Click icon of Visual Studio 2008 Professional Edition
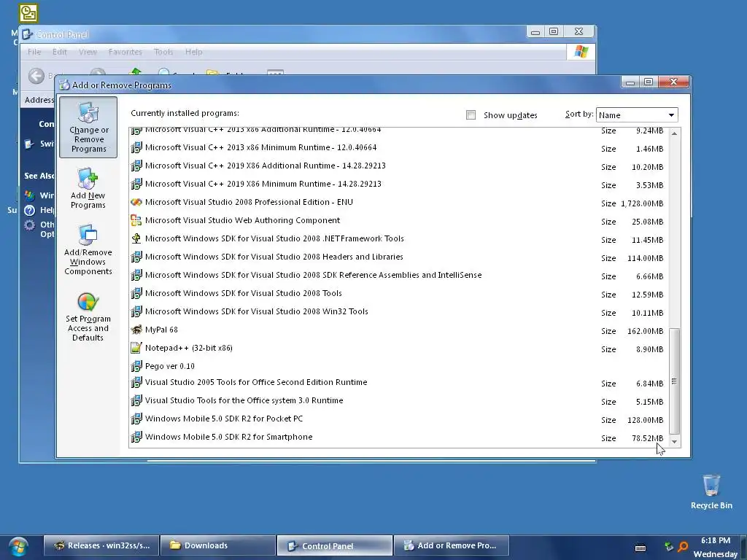747x560 pixels. pyautogui.click(x=136, y=203)
